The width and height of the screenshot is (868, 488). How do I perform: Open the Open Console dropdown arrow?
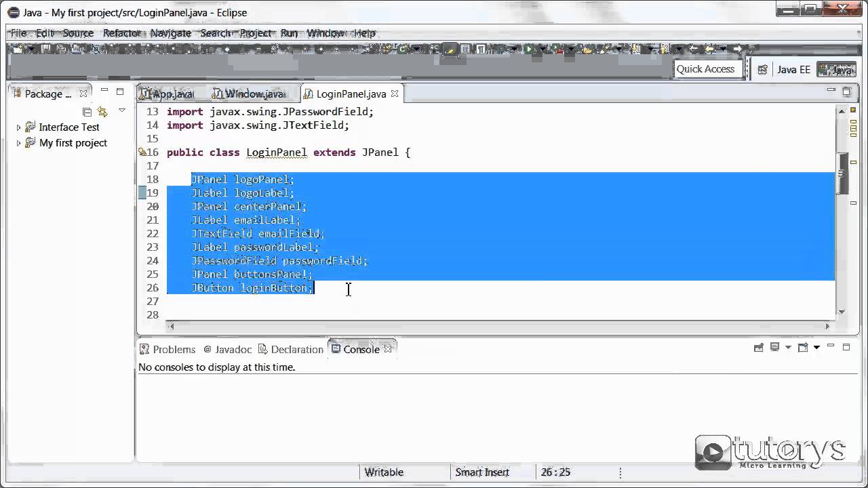[x=816, y=347]
